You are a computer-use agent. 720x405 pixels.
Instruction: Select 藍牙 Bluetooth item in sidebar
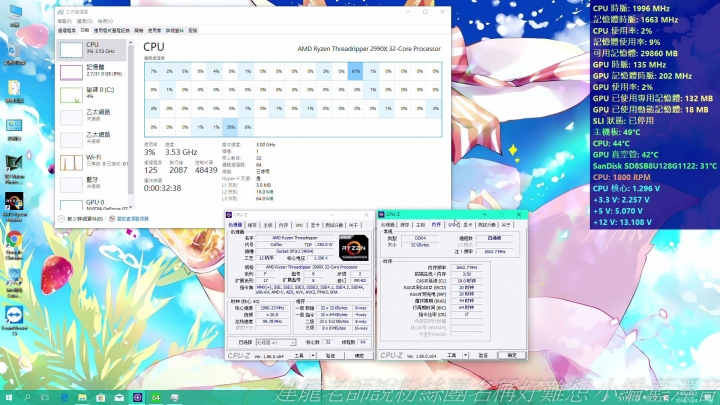click(x=92, y=183)
